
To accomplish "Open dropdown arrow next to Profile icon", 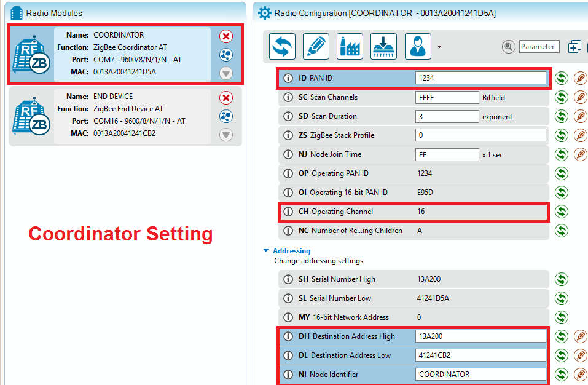I will pyautogui.click(x=439, y=47).
